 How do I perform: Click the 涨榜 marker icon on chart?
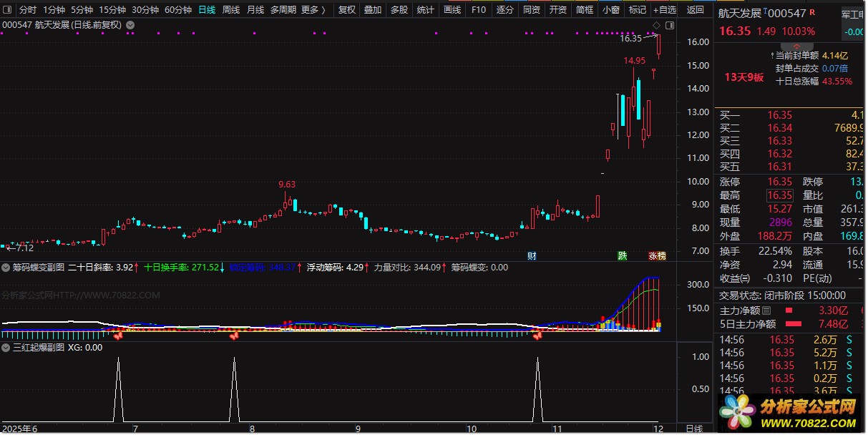(656, 255)
